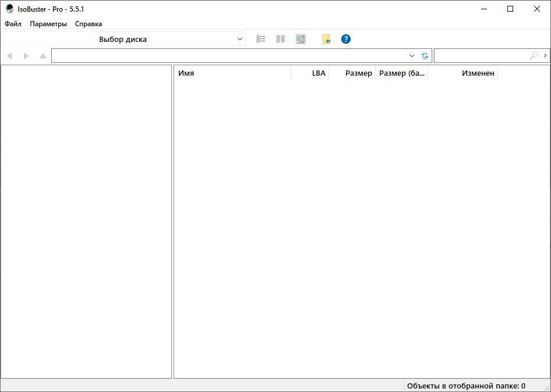Sort by the LBA column header
This screenshot has height=392, width=551.
pyautogui.click(x=310, y=73)
